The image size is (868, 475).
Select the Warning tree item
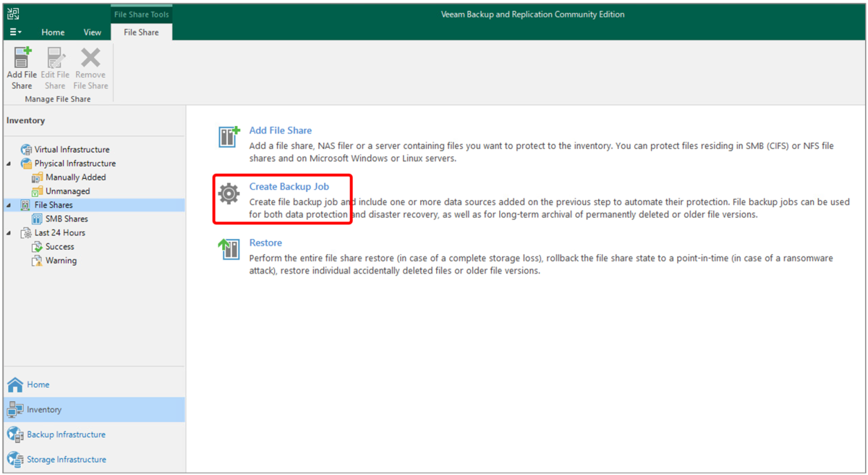point(61,261)
